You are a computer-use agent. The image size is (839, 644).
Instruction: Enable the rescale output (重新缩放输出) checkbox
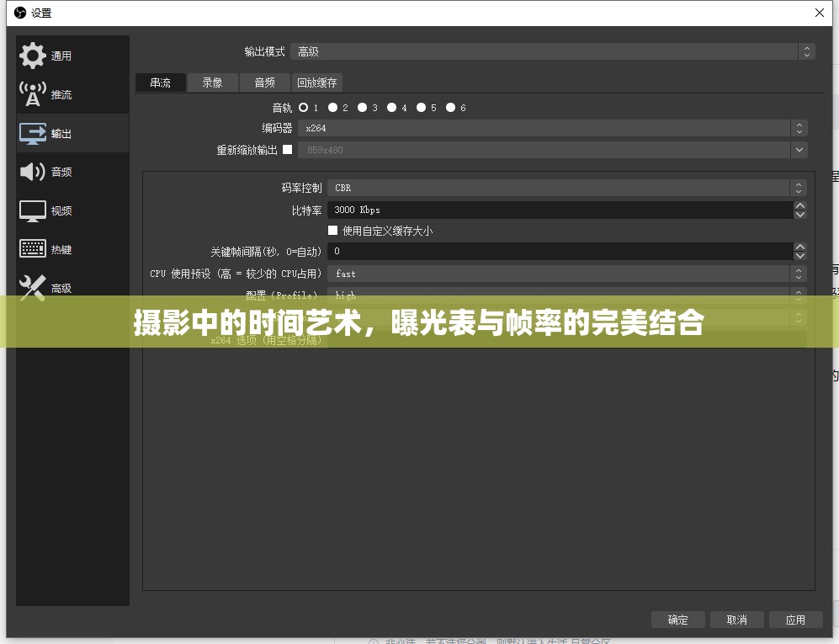click(287, 149)
